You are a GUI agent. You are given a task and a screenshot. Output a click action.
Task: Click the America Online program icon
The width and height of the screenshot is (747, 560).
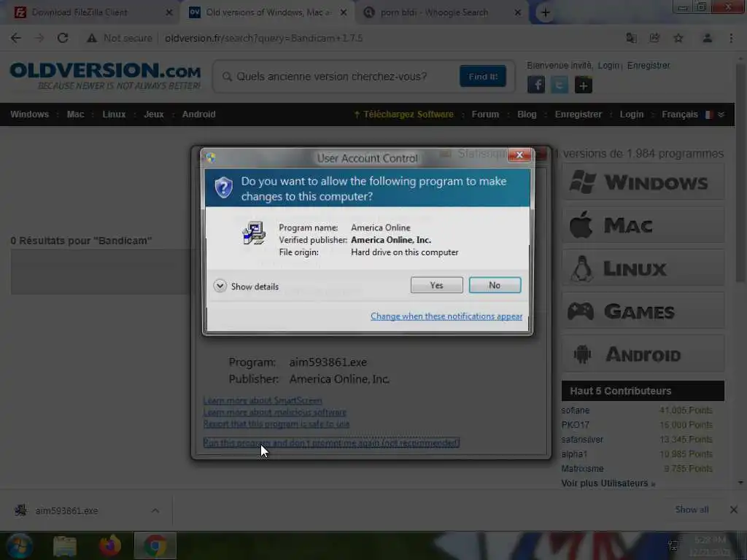[x=254, y=233]
